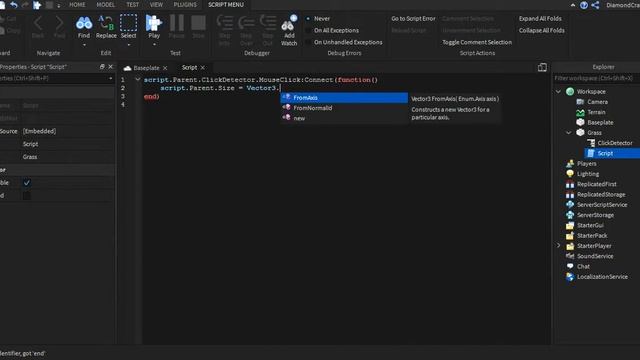The height and width of the screenshot is (360, 640).
Task: Choose new autocomplete suggestion
Action: point(344,118)
